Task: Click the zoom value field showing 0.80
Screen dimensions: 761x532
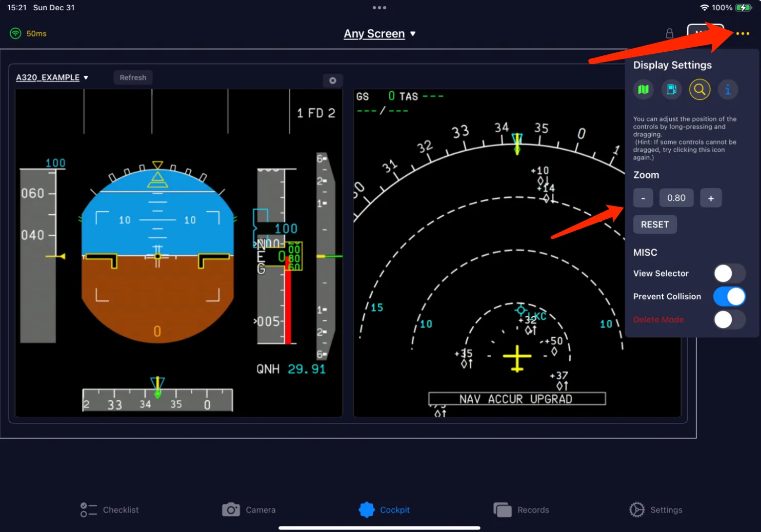Action: (676, 198)
